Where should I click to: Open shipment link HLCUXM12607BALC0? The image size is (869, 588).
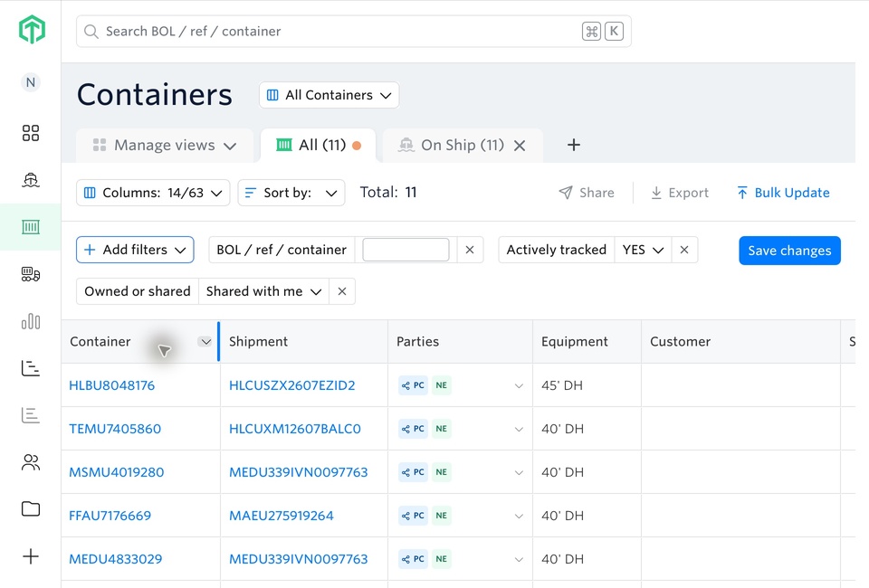(x=295, y=429)
